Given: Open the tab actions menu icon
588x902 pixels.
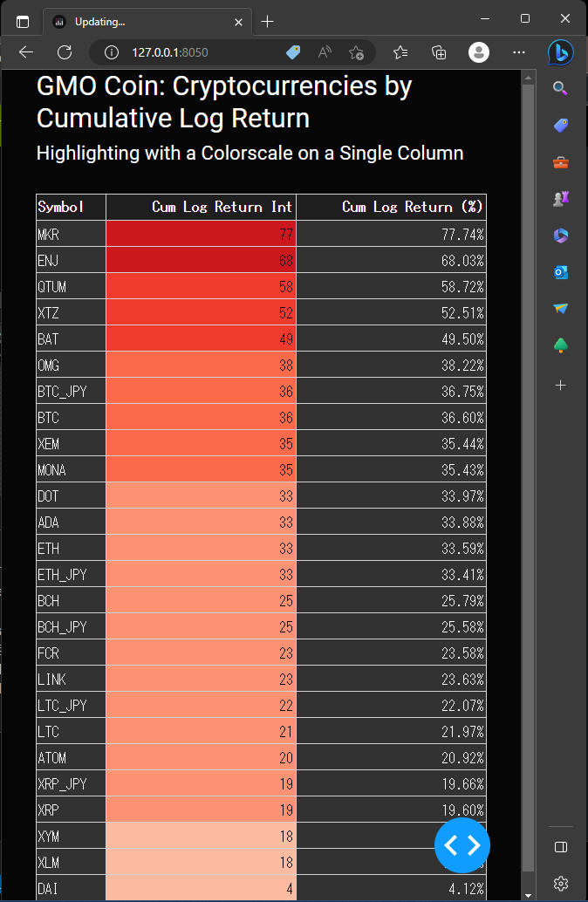Looking at the screenshot, I should click(x=23, y=22).
